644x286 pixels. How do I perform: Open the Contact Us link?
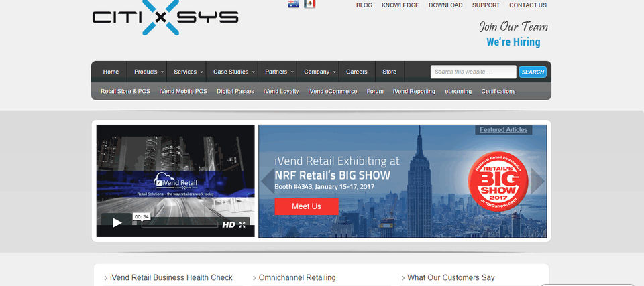click(528, 5)
